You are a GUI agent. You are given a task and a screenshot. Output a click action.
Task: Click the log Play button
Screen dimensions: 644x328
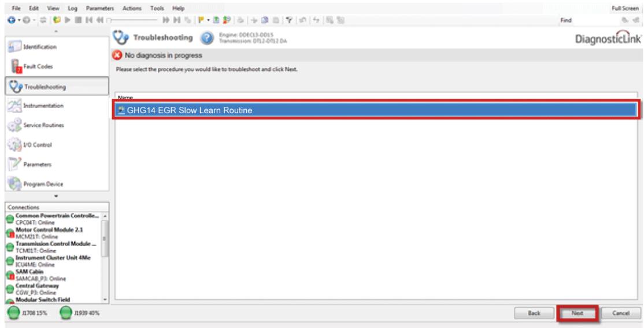tap(68, 20)
